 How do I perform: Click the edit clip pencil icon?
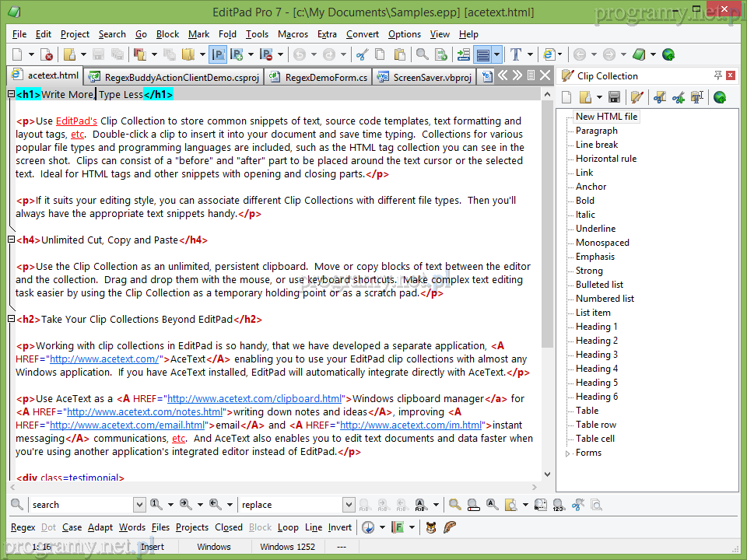[x=637, y=97]
